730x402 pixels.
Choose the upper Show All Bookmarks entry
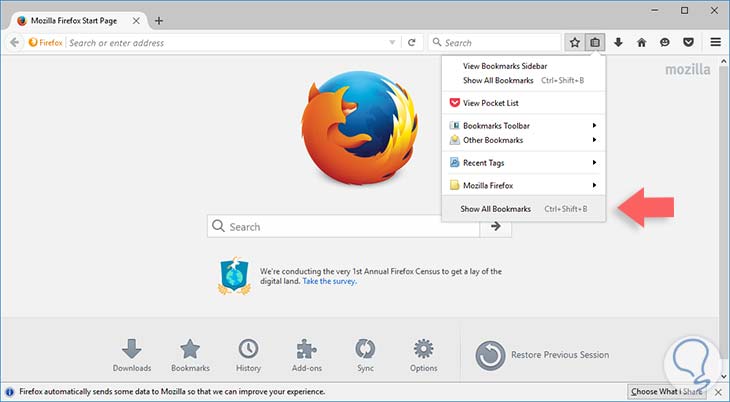(524, 80)
